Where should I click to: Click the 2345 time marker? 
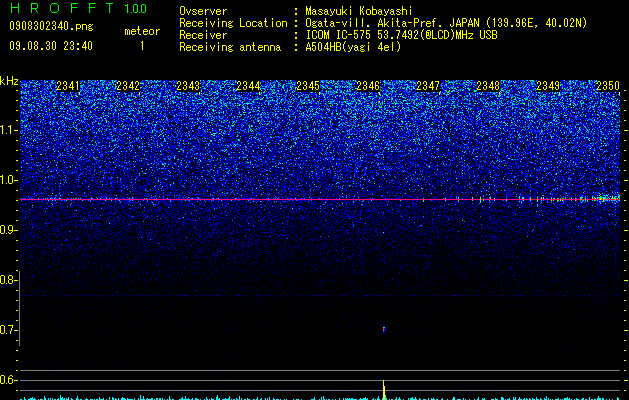pyautogui.click(x=308, y=86)
